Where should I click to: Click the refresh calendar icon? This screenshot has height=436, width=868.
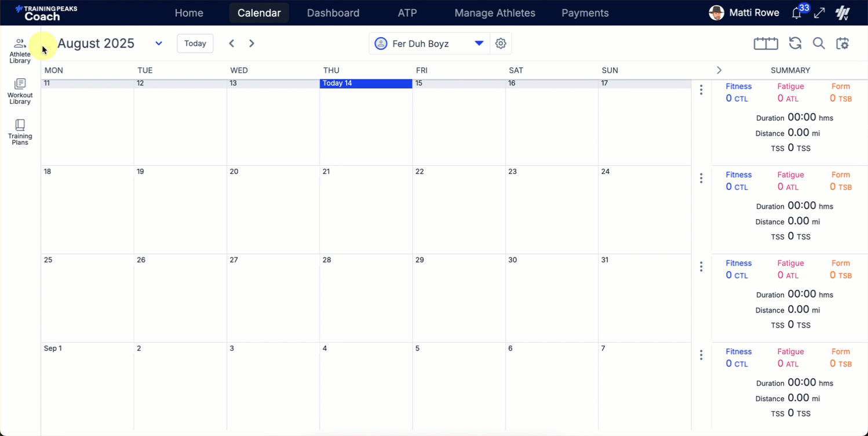pyautogui.click(x=795, y=43)
